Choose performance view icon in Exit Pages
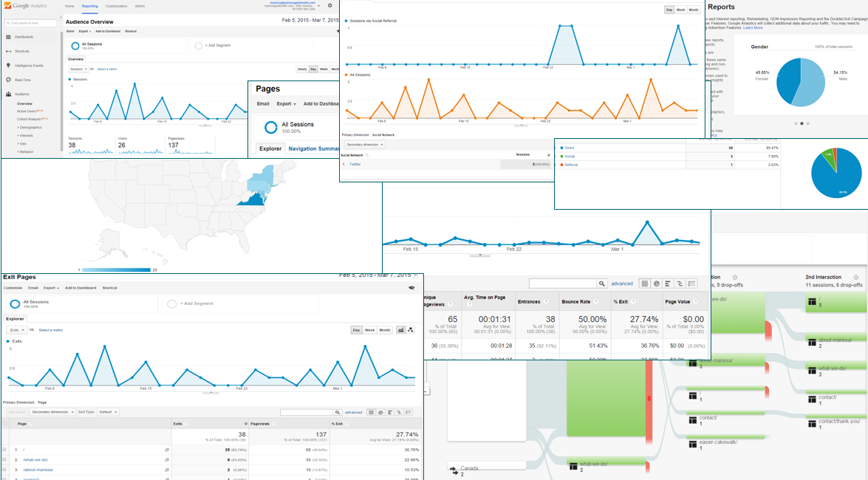The image size is (868, 480). tap(390, 413)
